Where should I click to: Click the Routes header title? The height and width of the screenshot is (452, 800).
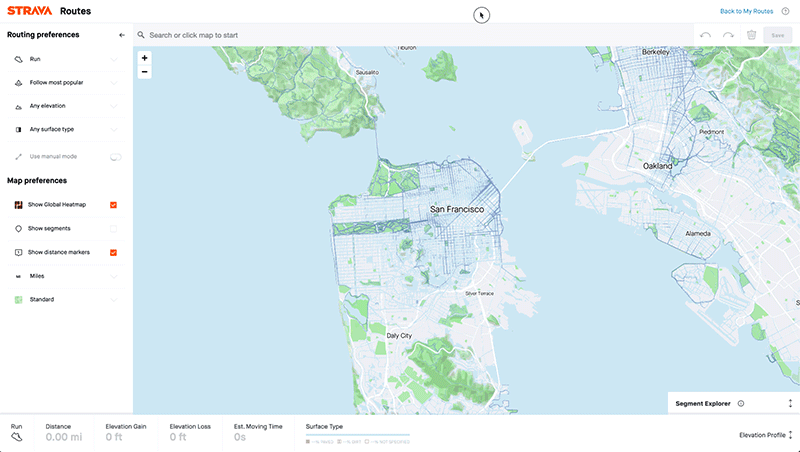tap(76, 11)
